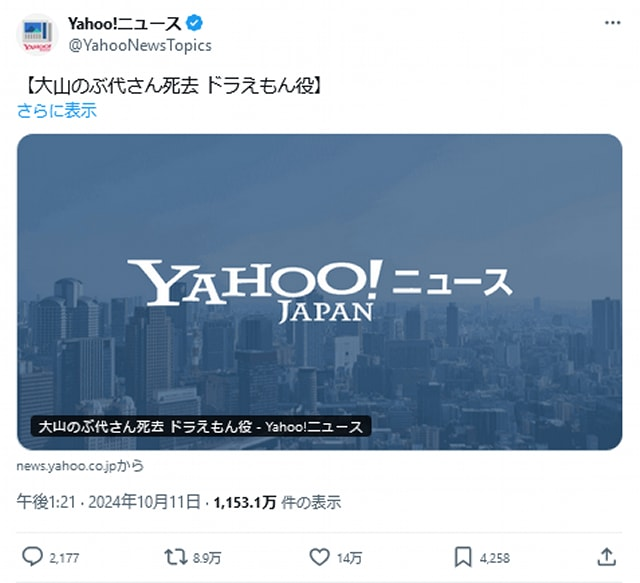The height and width of the screenshot is (583, 640).
Task: Click the 14万 likes count
Action: point(349,558)
